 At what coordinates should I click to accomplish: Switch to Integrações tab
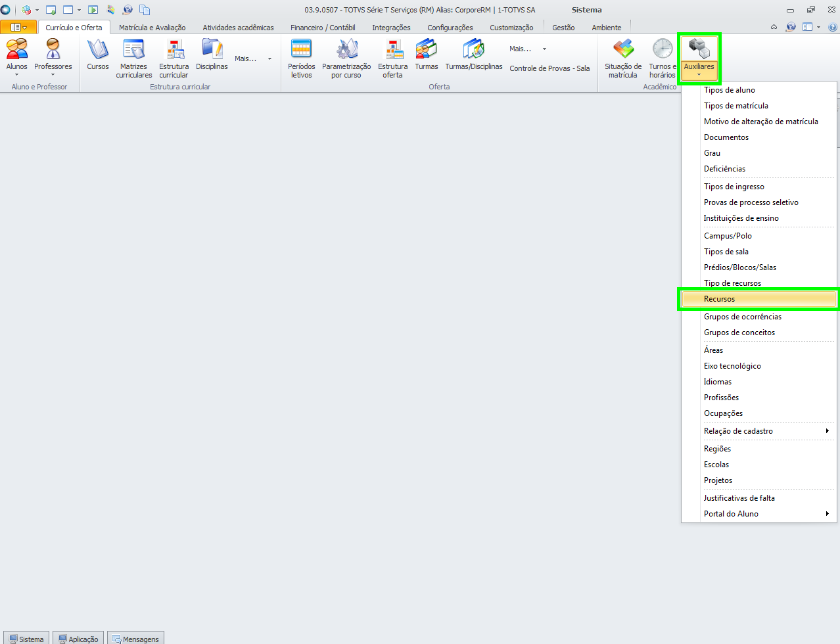tap(391, 28)
